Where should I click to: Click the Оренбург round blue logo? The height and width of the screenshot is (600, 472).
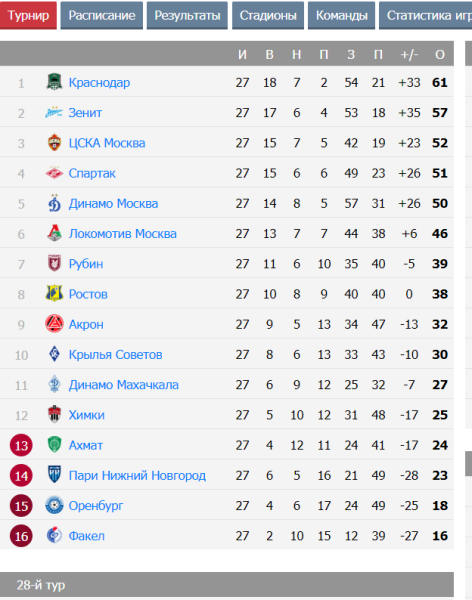pyautogui.click(x=54, y=505)
